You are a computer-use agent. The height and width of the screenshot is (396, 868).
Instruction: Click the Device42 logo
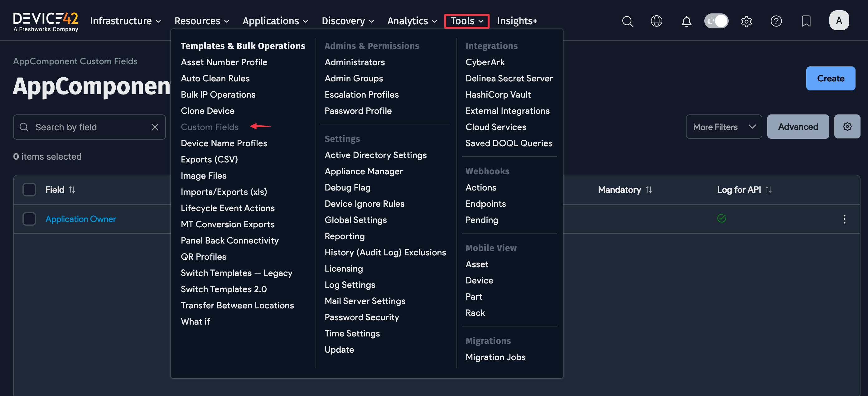[x=46, y=20]
